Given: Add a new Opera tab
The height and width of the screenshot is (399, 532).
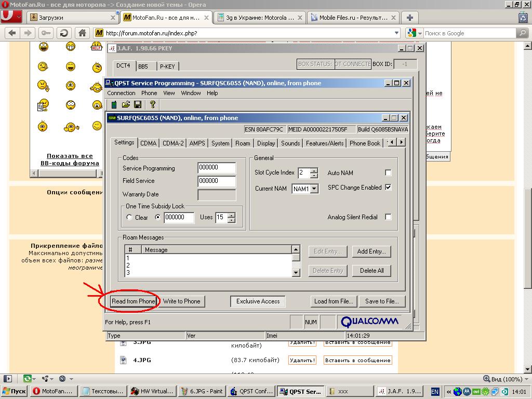Looking at the screenshot, I should [409, 18].
